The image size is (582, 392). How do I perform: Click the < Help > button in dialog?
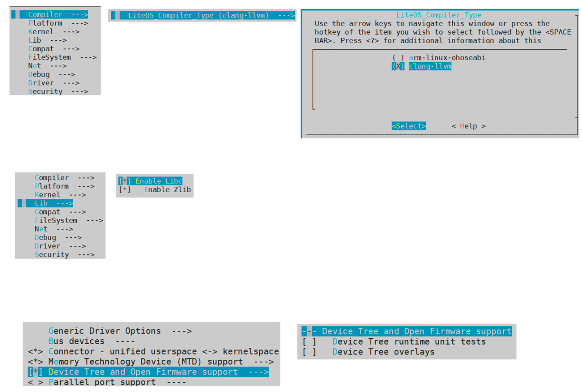tap(469, 126)
